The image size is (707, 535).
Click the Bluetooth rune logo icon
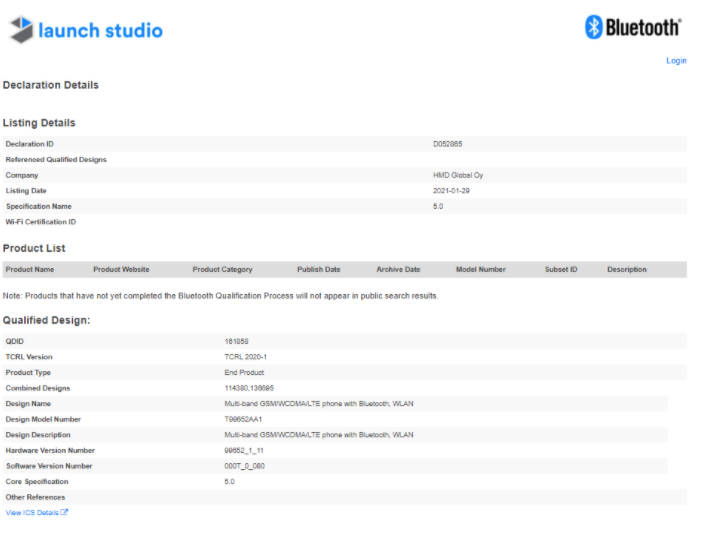tap(593, 27)
